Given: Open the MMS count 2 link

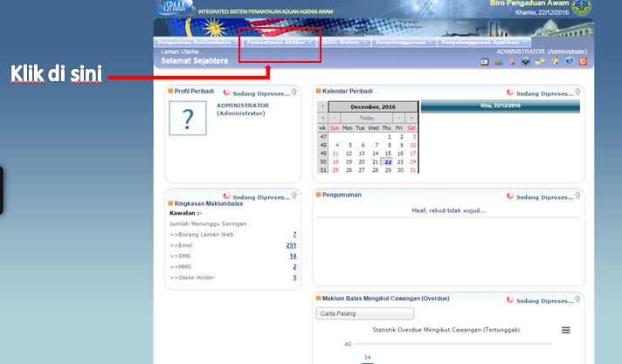Looking at the screenshot, I should [294, 267].
